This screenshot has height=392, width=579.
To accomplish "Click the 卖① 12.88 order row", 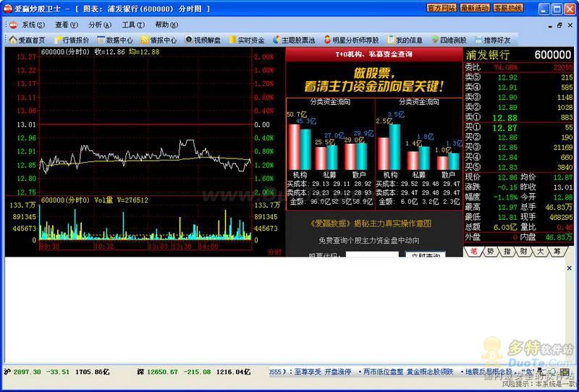I will [x=518, y=118].
